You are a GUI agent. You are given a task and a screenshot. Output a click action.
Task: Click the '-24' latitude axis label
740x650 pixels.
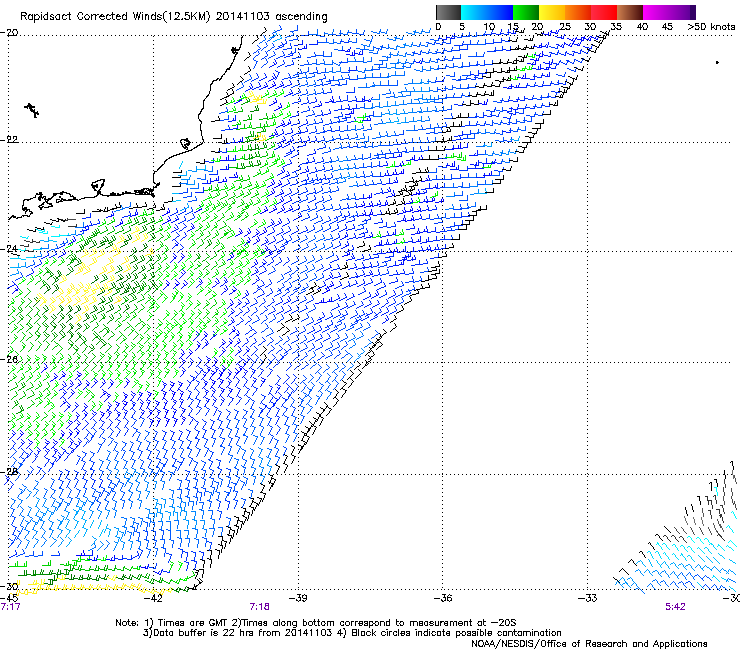(9, 249)
